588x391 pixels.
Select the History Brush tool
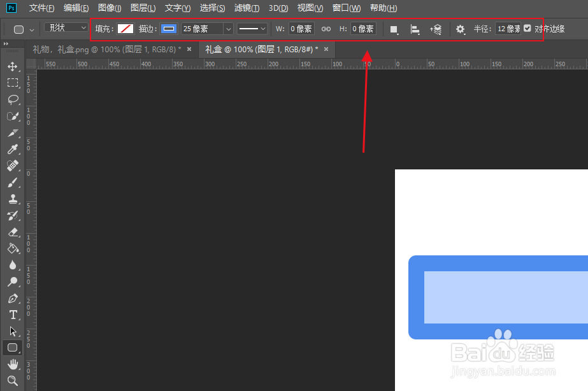coord(12,215)
